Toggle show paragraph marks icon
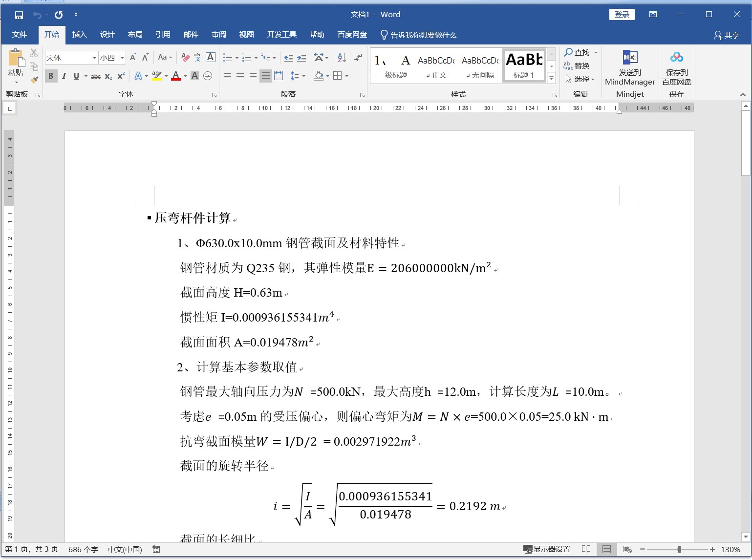 (x=358, y=58)
